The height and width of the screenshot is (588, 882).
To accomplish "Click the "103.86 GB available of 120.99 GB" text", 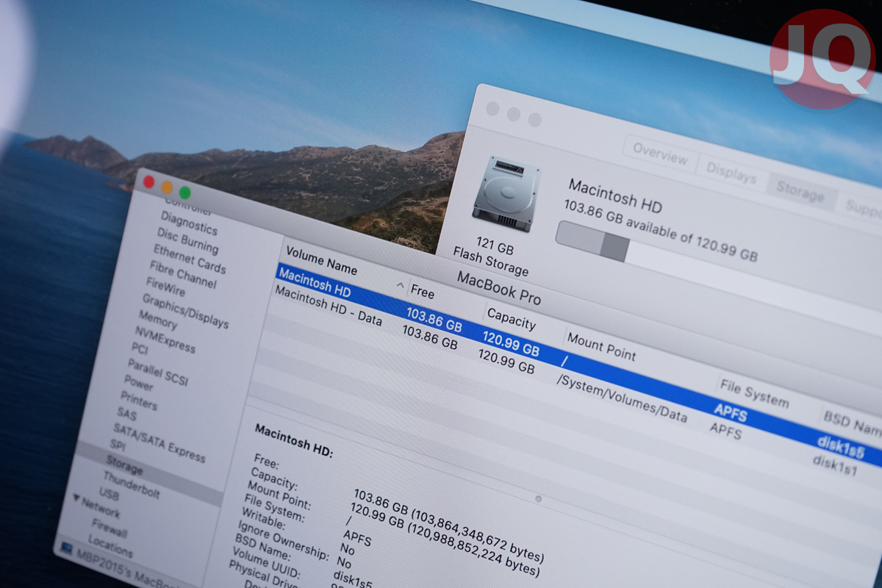I will point(661,231).
